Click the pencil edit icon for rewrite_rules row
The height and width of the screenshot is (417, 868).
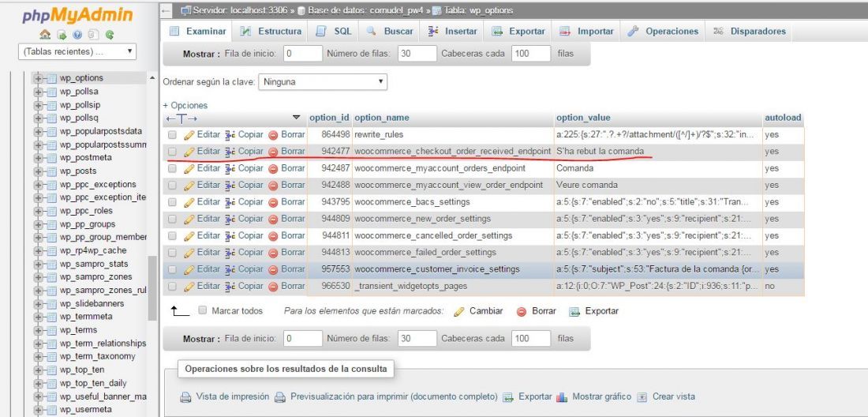pyautogui.click(x=189, y=134)
